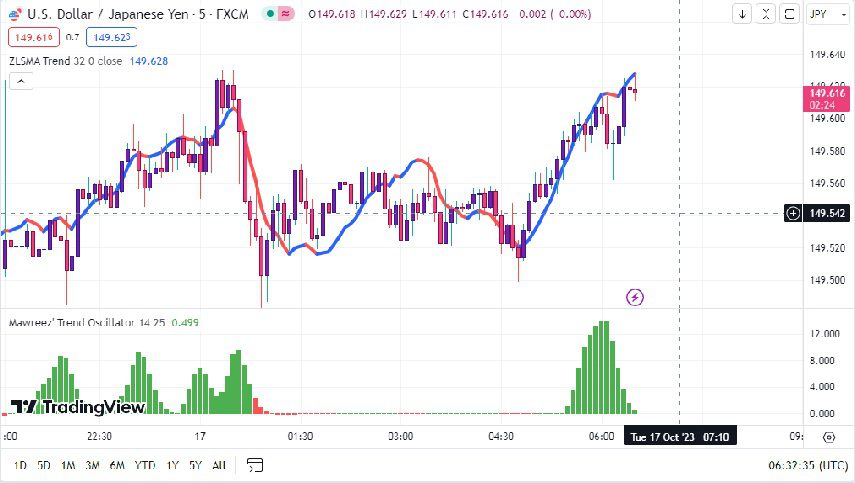
Task: Click the red sell price 149.616 button
Action: [x=34, y=37]
